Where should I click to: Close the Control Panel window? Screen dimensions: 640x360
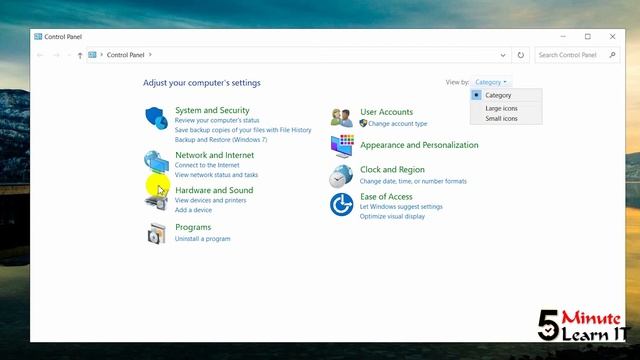coord(613,37)
